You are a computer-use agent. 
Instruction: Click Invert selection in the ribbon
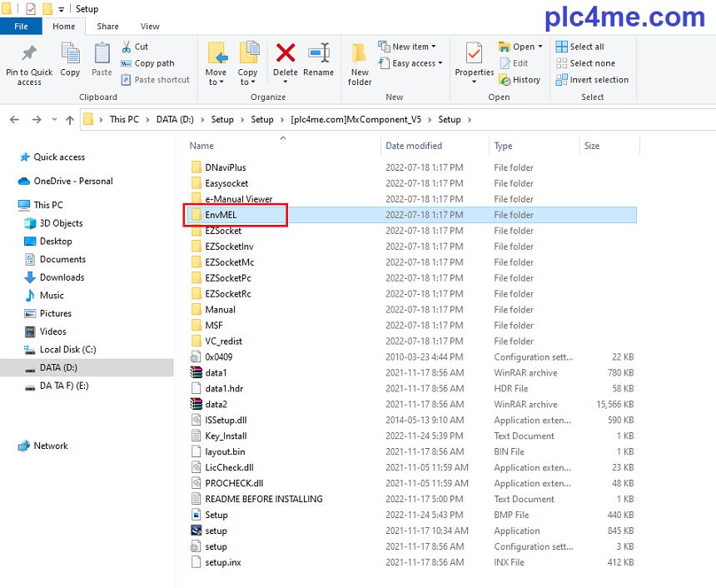pos(592,80)
